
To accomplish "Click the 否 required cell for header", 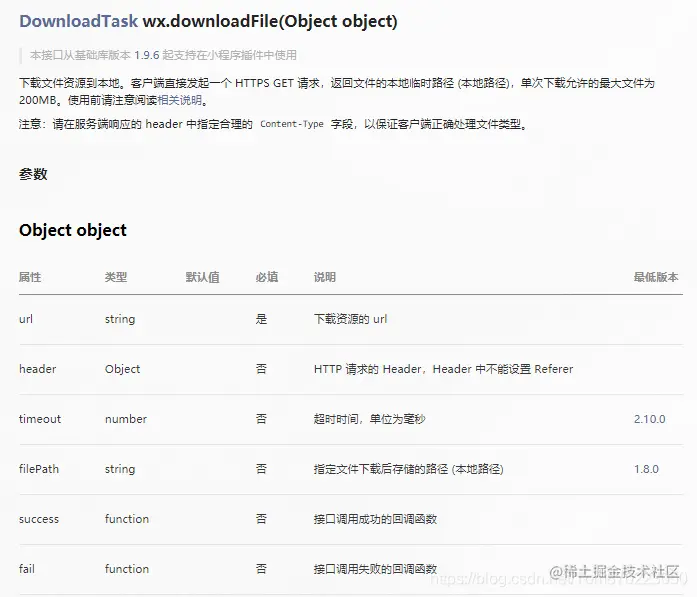I will [261, 369].
